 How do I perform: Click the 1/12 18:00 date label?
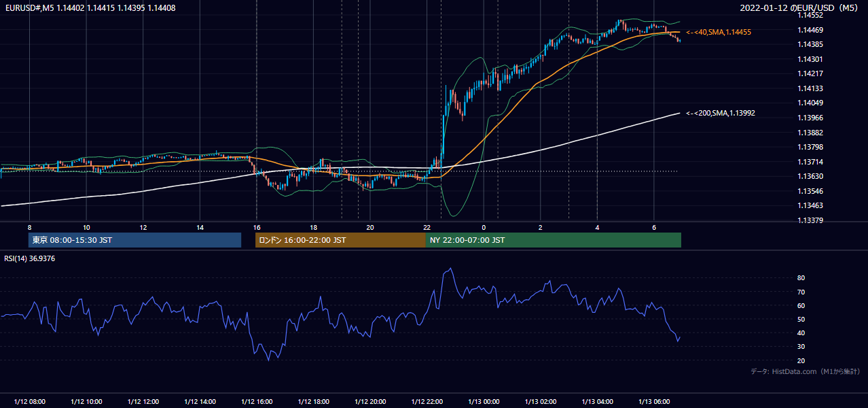point(313,401)
